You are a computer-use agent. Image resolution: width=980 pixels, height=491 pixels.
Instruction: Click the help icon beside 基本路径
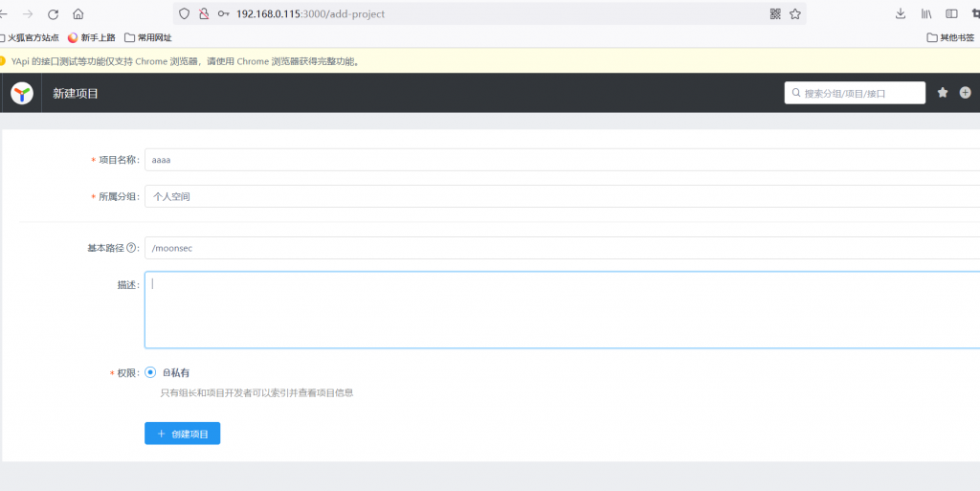132,248
